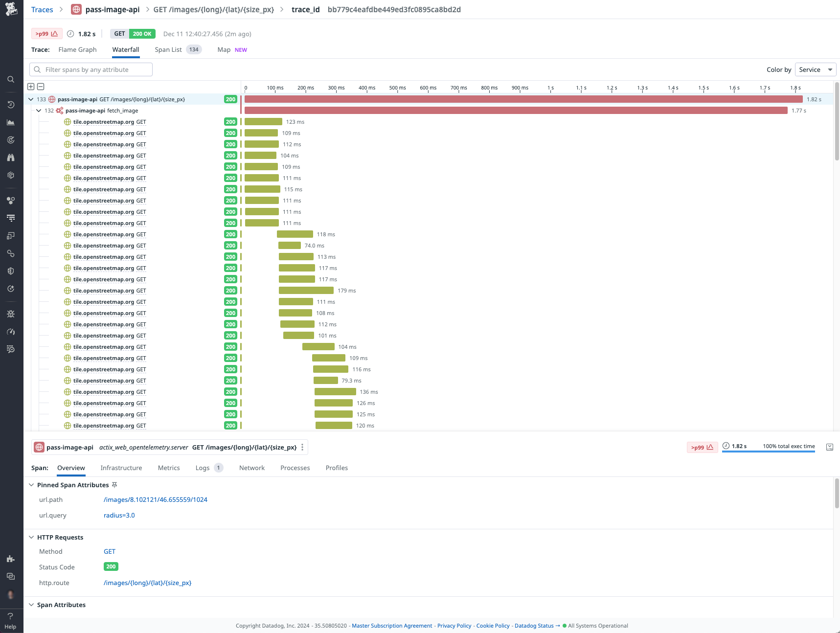Click the expand-all plus icon above the waterfall
This screenshot has width=840, height=633.
tap(31, 86)
